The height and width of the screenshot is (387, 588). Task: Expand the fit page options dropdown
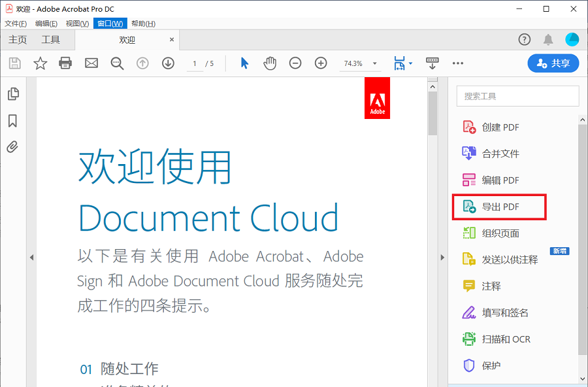coord(410,63)
